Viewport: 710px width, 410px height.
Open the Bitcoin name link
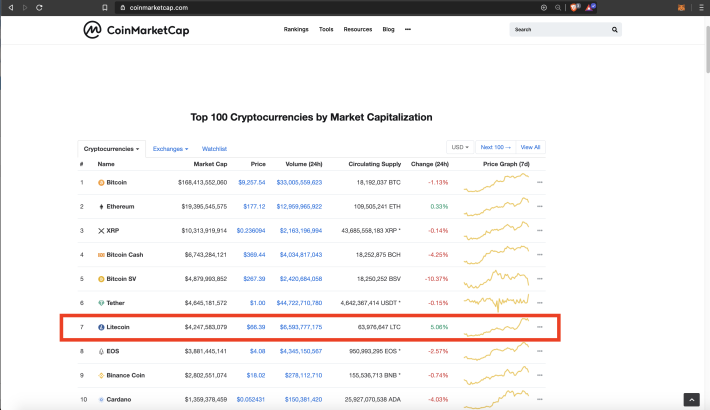tap(116, 183)
